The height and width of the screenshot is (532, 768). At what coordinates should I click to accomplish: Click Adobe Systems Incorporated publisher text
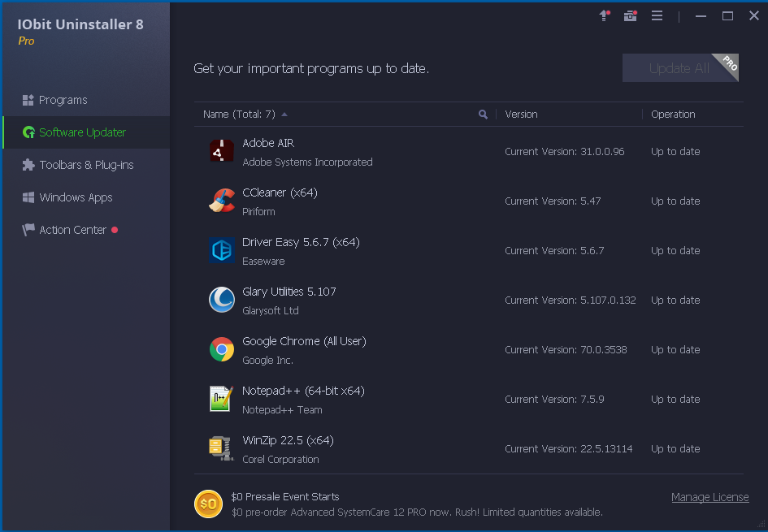pos(307,162)
